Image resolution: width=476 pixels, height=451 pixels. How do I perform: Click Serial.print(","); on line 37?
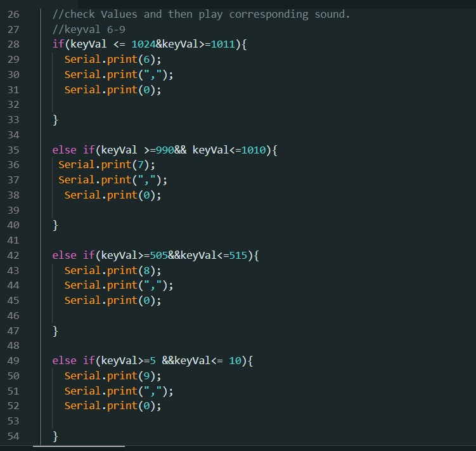tap(113, 180)
